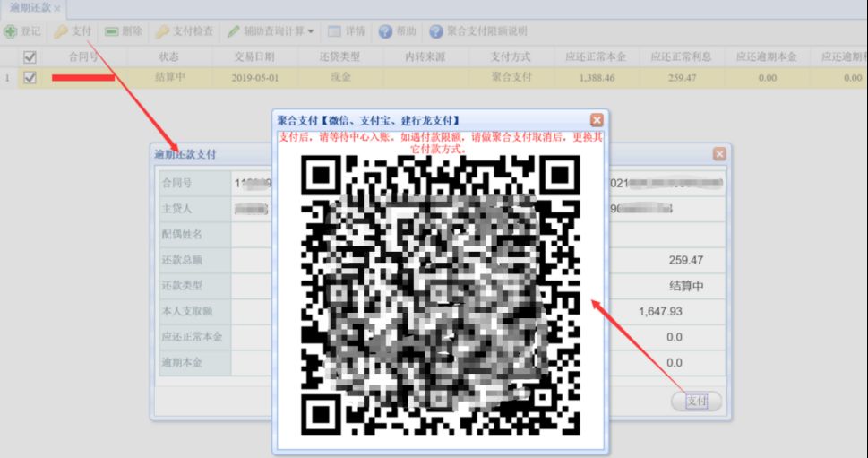Click the 本人支取额 field label
The height and width of the screenshot is (458, 868).
point(186,311)
